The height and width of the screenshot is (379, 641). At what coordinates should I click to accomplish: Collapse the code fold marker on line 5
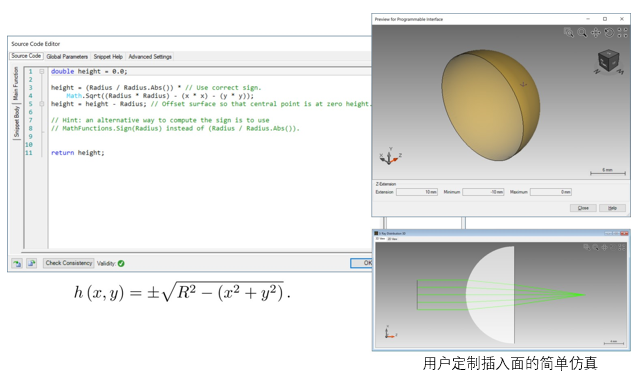[42, 104]
